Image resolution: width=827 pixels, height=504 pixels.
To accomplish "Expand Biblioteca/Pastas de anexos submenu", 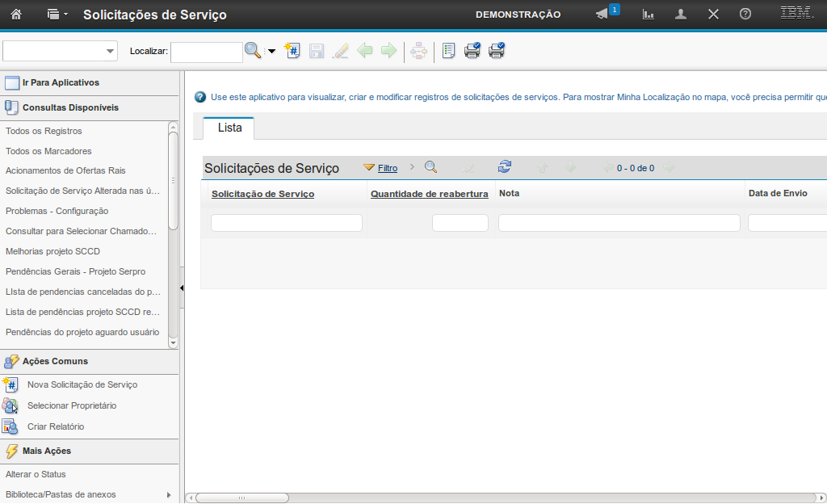I will (169, 494).
